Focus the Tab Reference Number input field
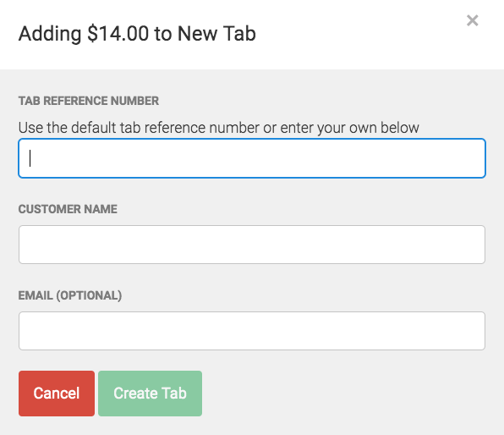504x435 pixels. (252, 158)
